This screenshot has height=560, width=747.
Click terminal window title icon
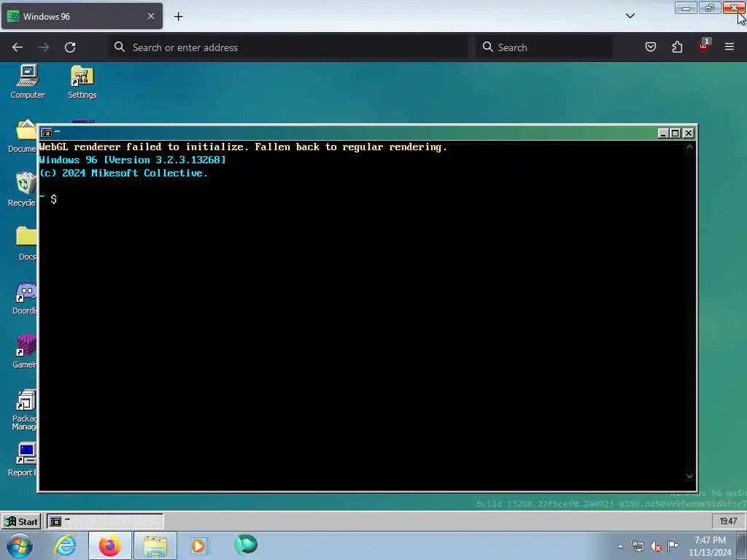(46, 133)
